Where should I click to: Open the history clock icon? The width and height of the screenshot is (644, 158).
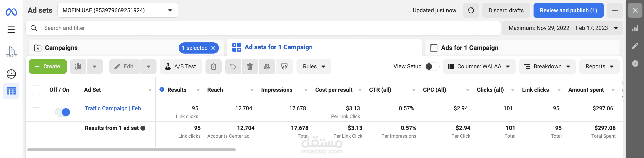pos(635,63)
